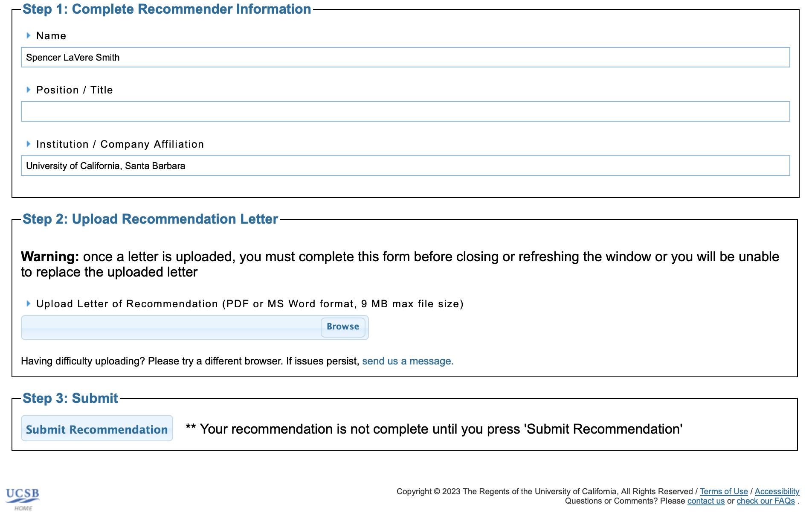812x513 pixels.
Task: Open the "check our FAQs" link
Action: coord(766,501)
